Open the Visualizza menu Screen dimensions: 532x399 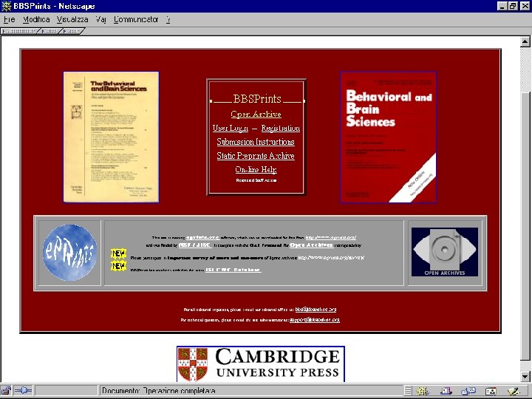[72, 20]
